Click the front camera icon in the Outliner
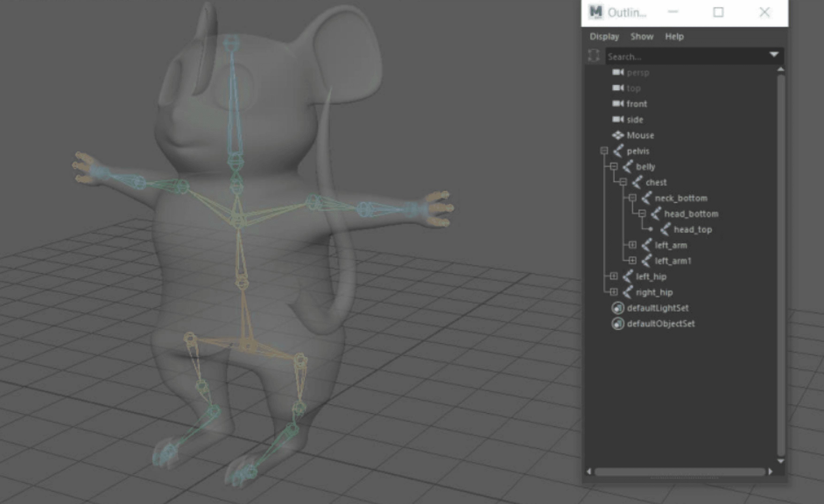The image size is (824, 504). pos(618,104)
